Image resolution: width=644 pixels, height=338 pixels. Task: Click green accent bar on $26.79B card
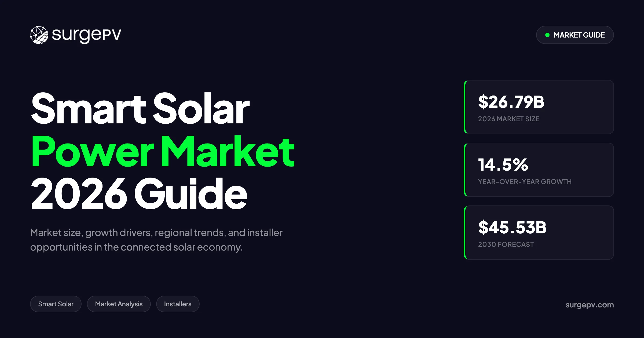465,107
